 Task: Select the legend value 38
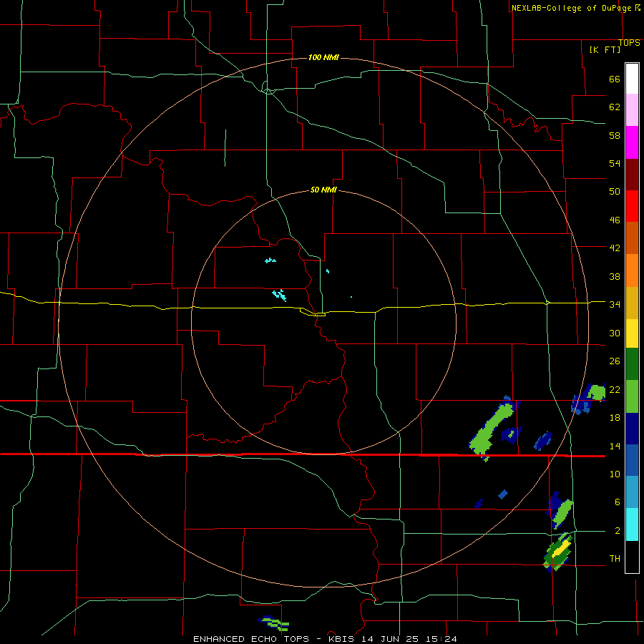615,277
